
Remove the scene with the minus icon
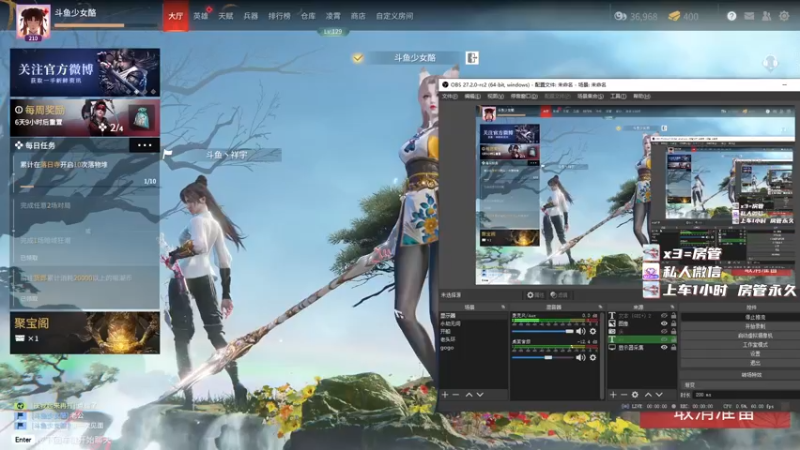[x=456, y=394]
